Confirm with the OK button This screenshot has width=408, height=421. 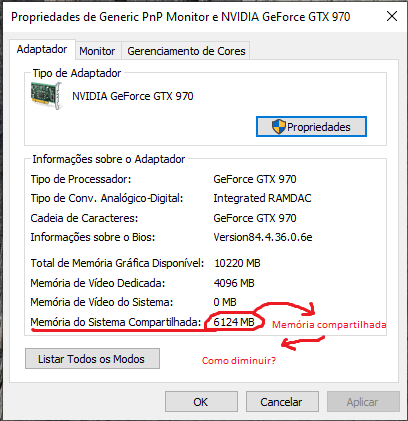click(201, 402)
